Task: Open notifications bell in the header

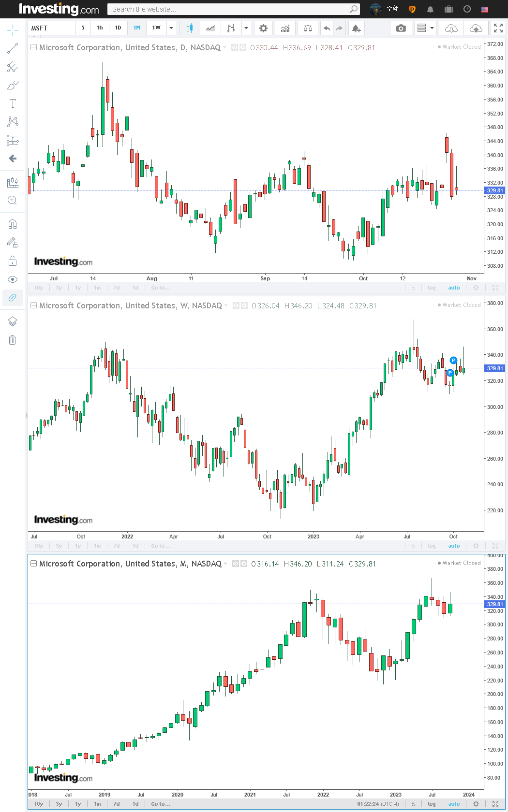Action: point(430,9)
